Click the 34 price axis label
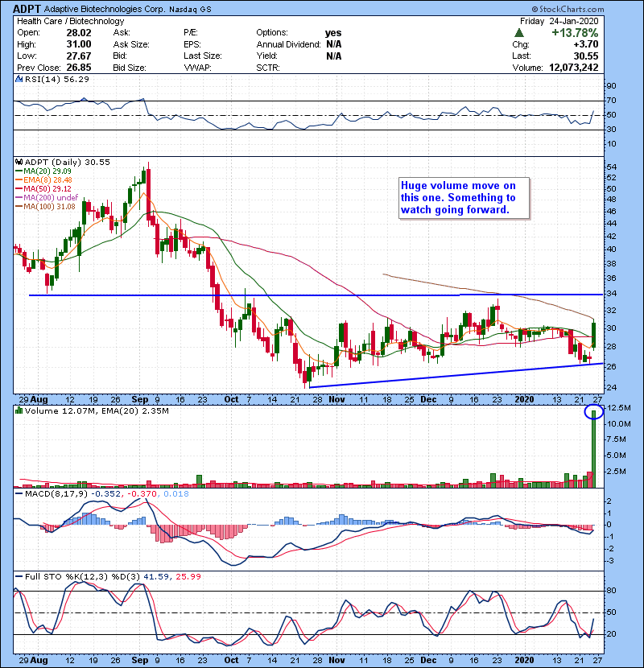Screen dimensions: 644x668 [611, 294]
